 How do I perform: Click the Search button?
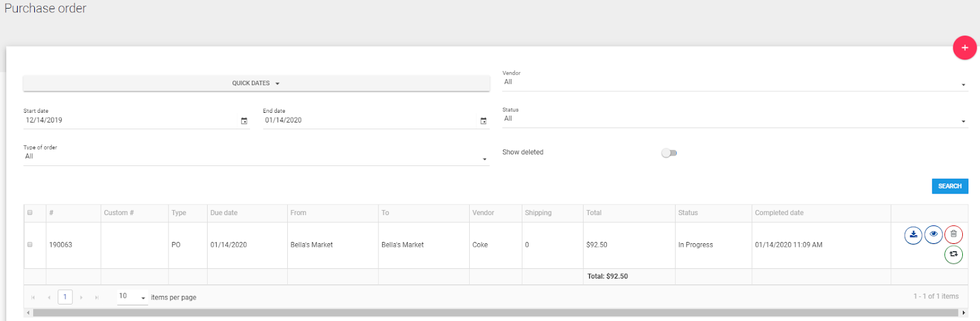pos(949,186)
